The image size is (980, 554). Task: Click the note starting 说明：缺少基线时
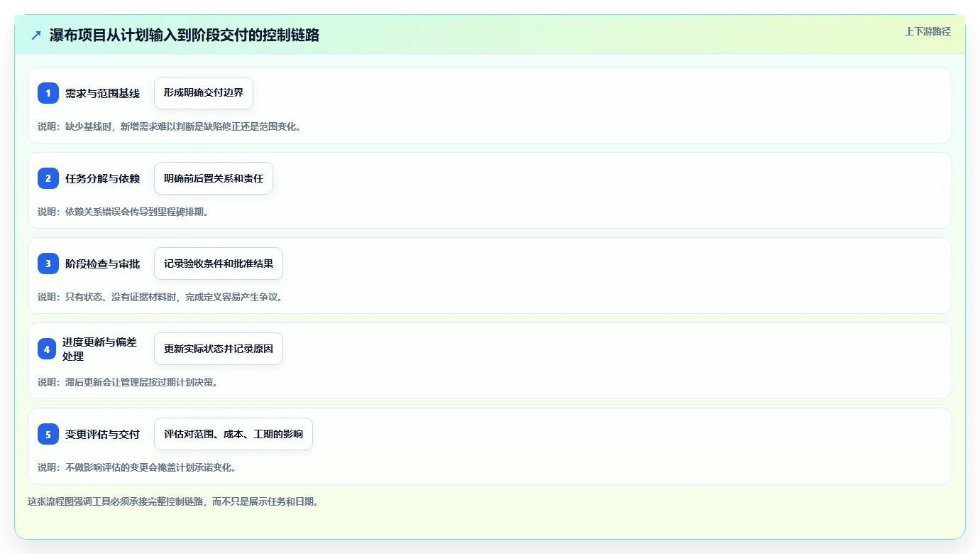[171, 126]
